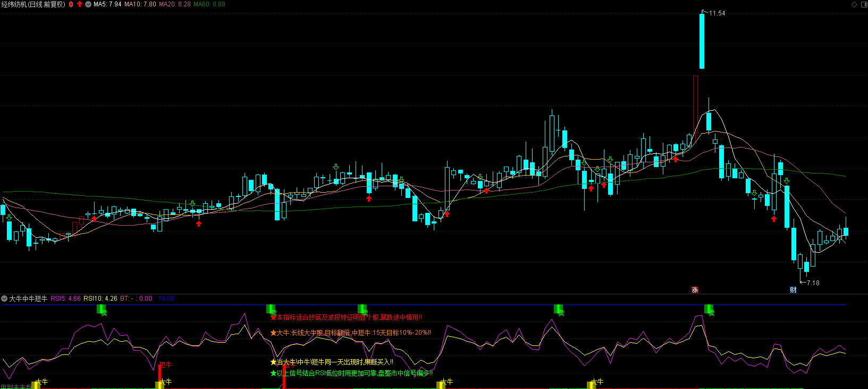
Task: Click the red candlestick icon beside the stock title
Action: tap(71, 4)
